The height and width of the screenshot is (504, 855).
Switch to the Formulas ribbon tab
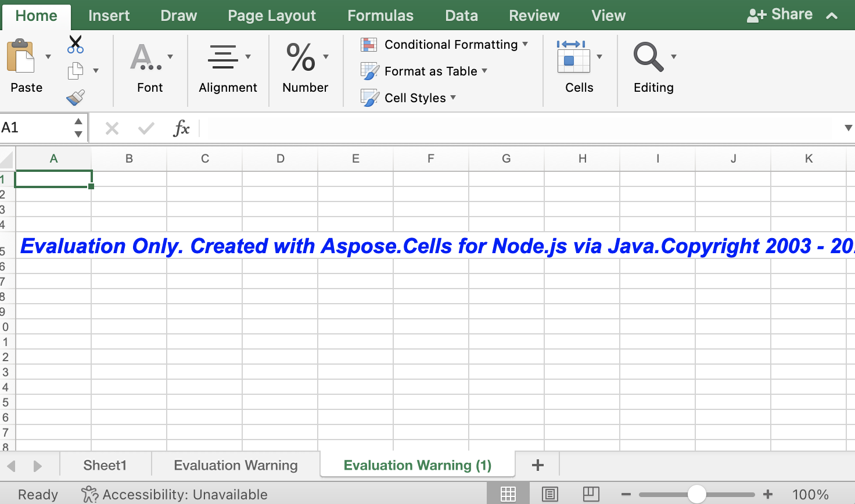380,16
